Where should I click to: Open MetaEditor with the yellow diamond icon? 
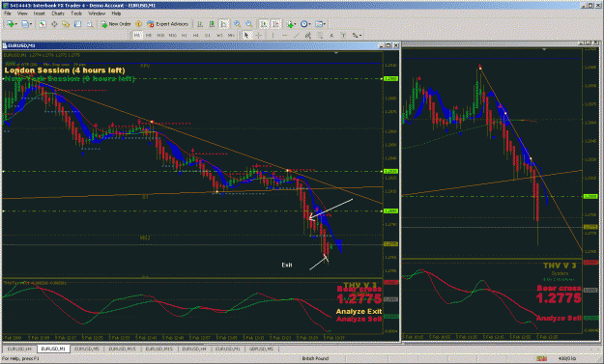(x=138, y=24)
